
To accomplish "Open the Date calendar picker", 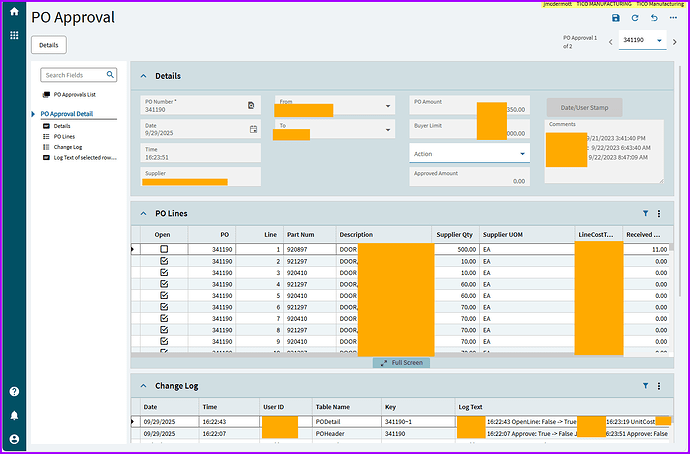I will point(253,129).
